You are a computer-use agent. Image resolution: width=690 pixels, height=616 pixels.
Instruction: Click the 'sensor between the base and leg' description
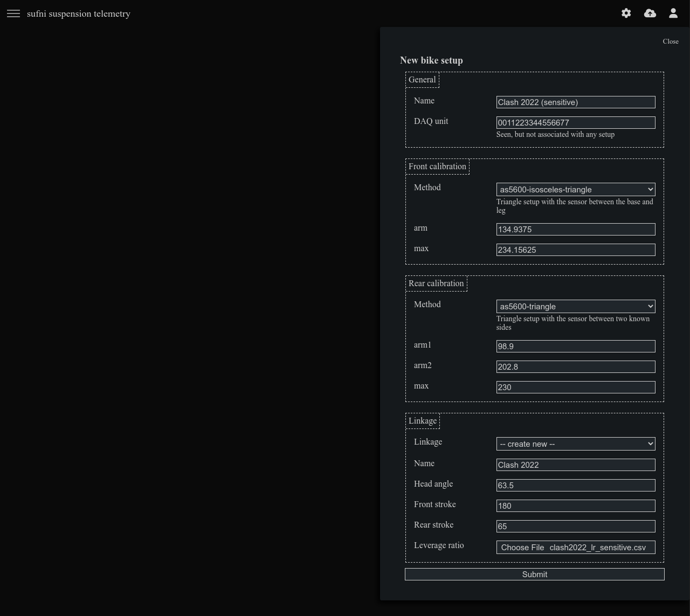(x=575, y=206)
